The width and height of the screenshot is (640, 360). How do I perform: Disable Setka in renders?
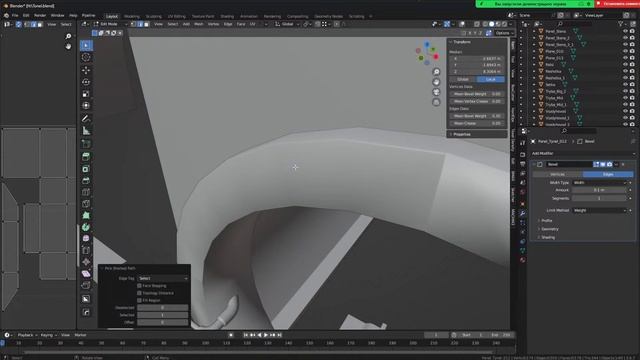pos(632,85)
